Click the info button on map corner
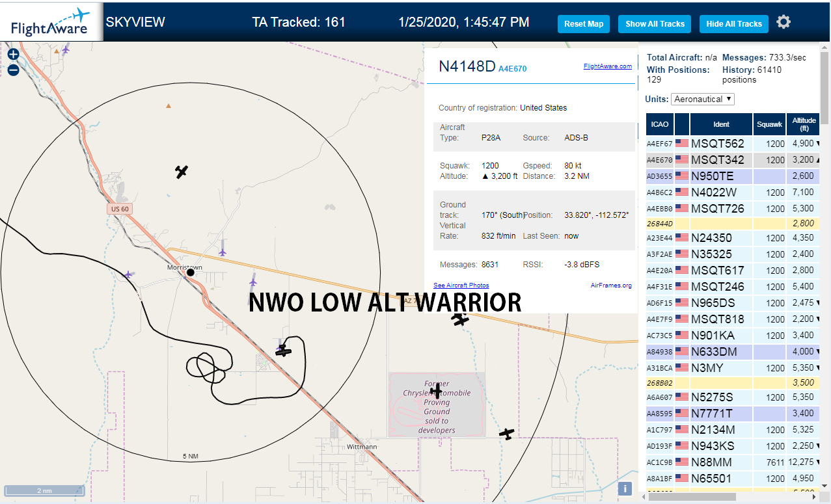 (624, 489)
